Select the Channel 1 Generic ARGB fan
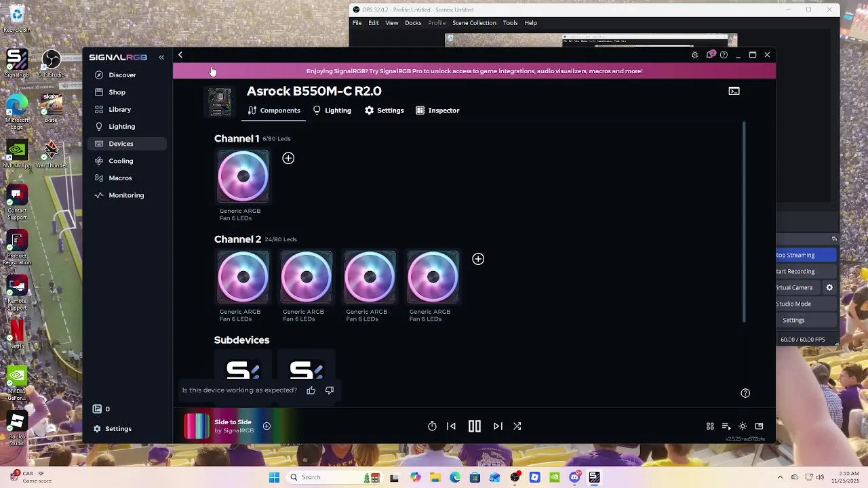Screen dimensions: 868x488 tap(243, 177)
